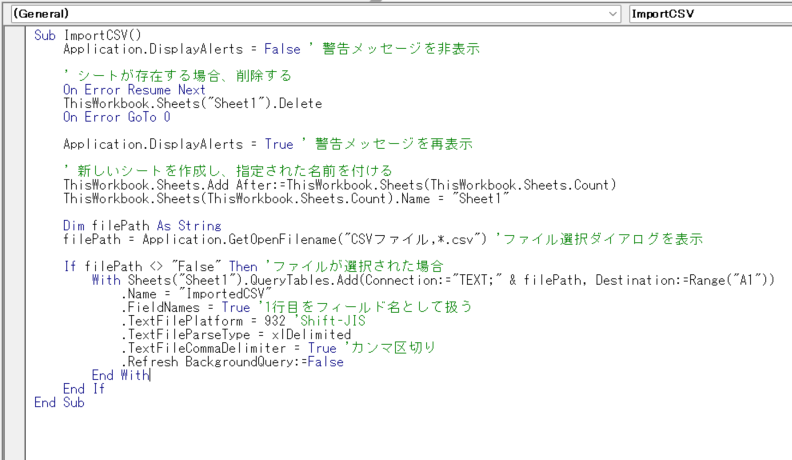The height and width of the screenshot is (460, 792).
Task: Click the comment 'カンマ区切り'
Action: click(x=390, y=348)
